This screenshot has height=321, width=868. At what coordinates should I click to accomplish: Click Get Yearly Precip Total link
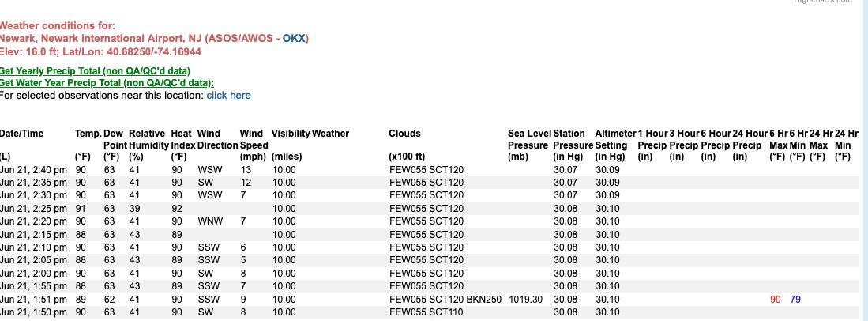pyautogui.click(x=95, y=71)
